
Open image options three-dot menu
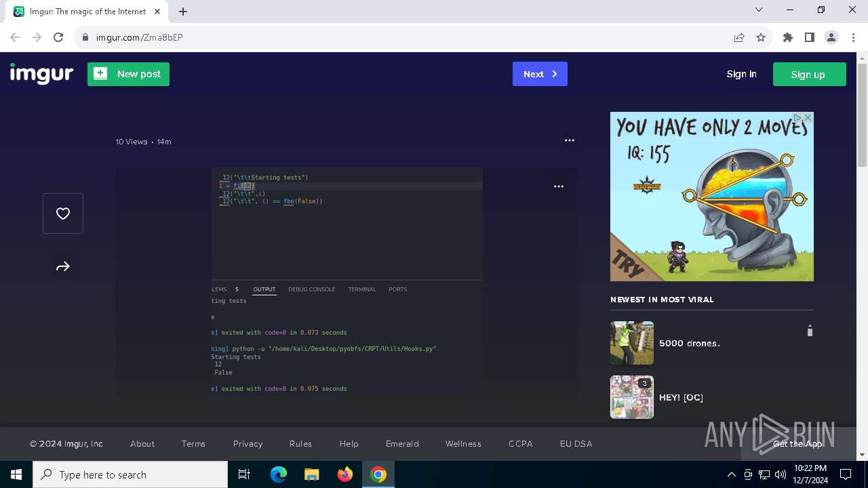point(559,186)
